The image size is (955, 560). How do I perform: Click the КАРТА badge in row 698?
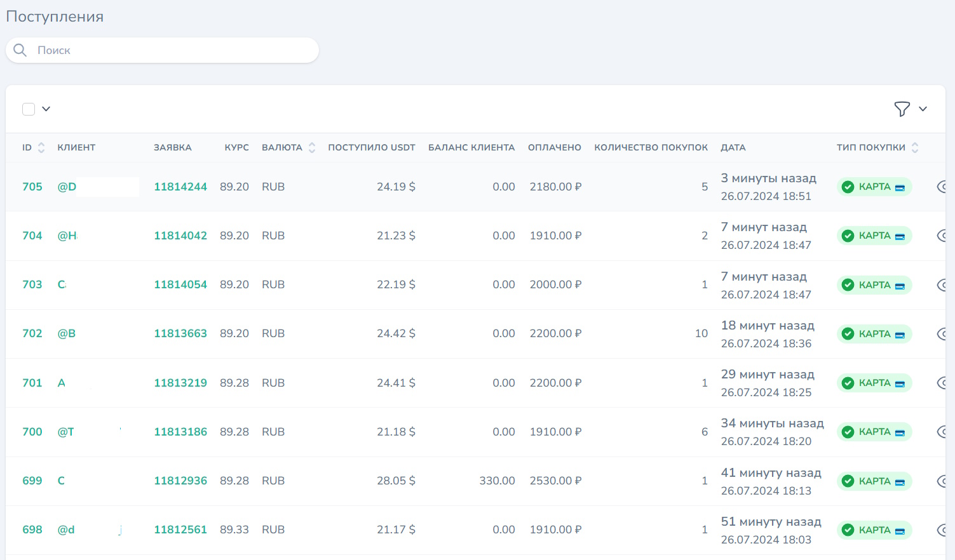pyautogui.click(x=874, y=530)
